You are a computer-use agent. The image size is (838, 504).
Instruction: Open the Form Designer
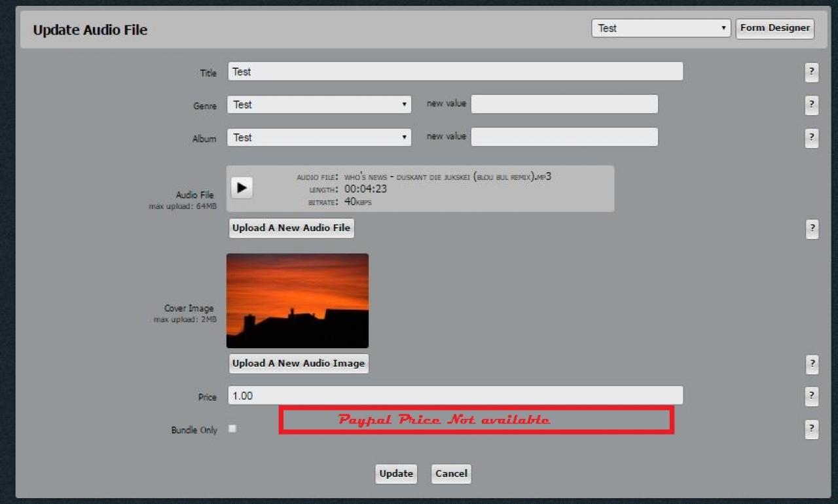(774, 28)
